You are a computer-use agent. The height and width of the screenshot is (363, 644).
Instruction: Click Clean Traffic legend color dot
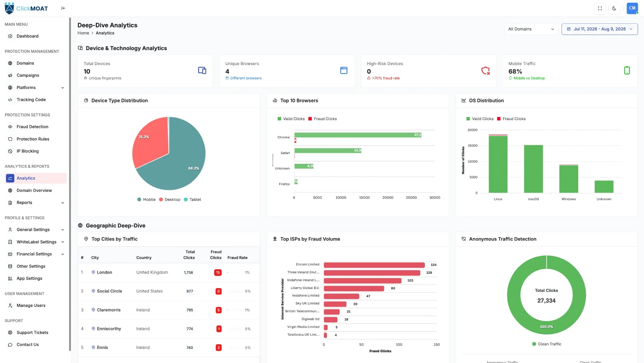[534, 344]
